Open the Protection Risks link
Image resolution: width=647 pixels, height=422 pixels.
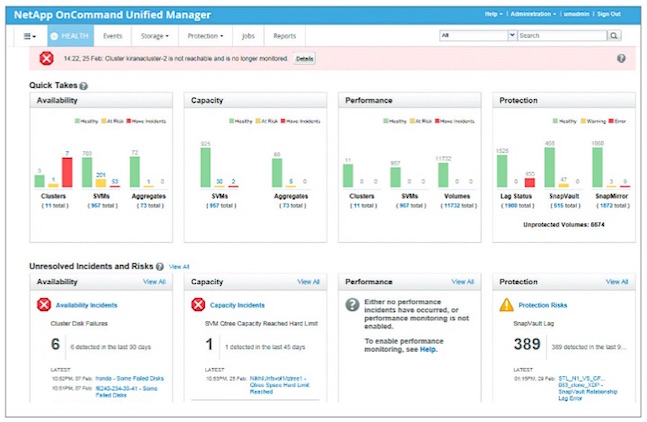coord(543,305)
